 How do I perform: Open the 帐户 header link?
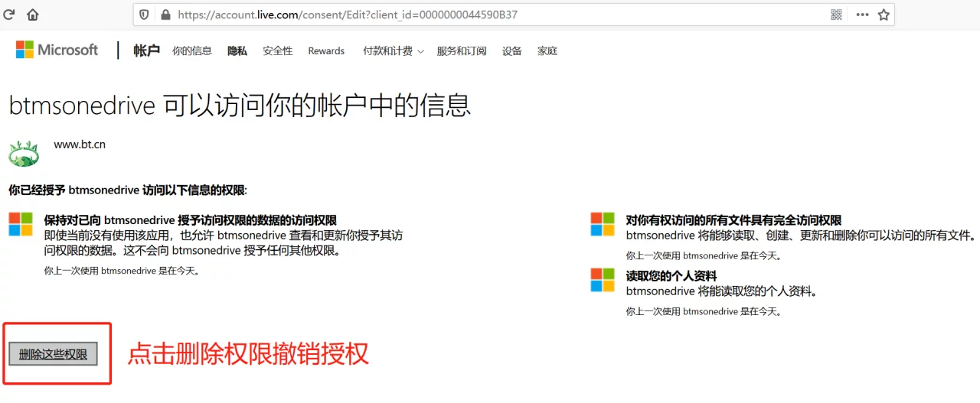click(x=146, y=50)
